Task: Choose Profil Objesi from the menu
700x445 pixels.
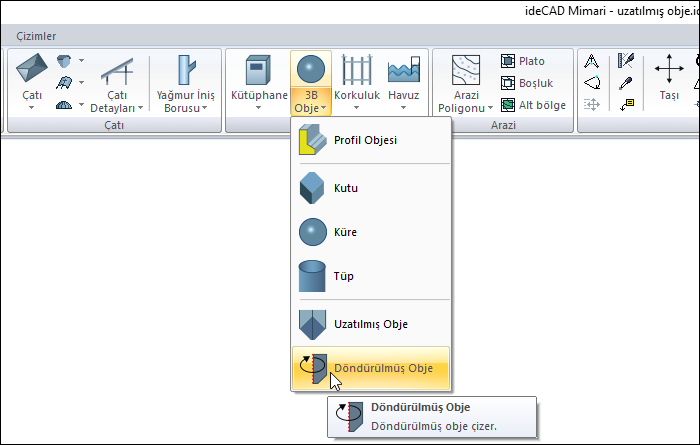Action: pyautogui.click(x=371, y=140)
